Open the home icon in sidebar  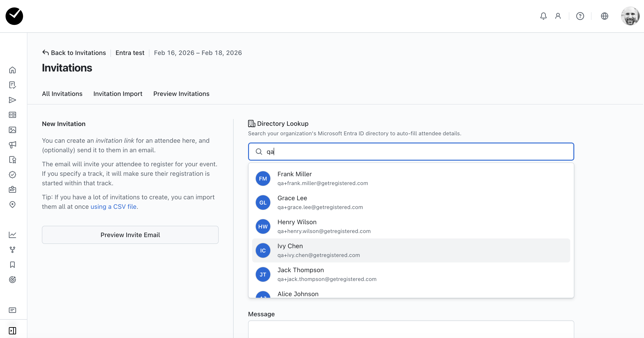pos(12,70)
